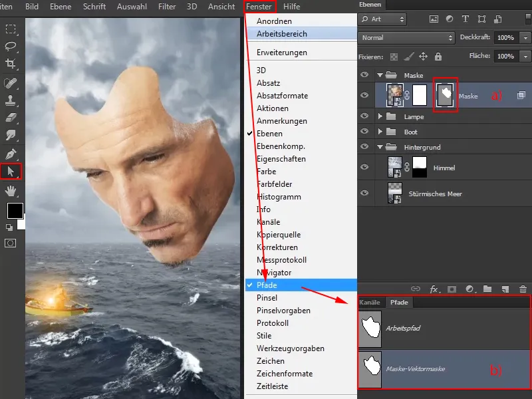The width and height of the screenshot is (532, 399).
Task: Switch to the Pfade tab
Action: [399, 303]
